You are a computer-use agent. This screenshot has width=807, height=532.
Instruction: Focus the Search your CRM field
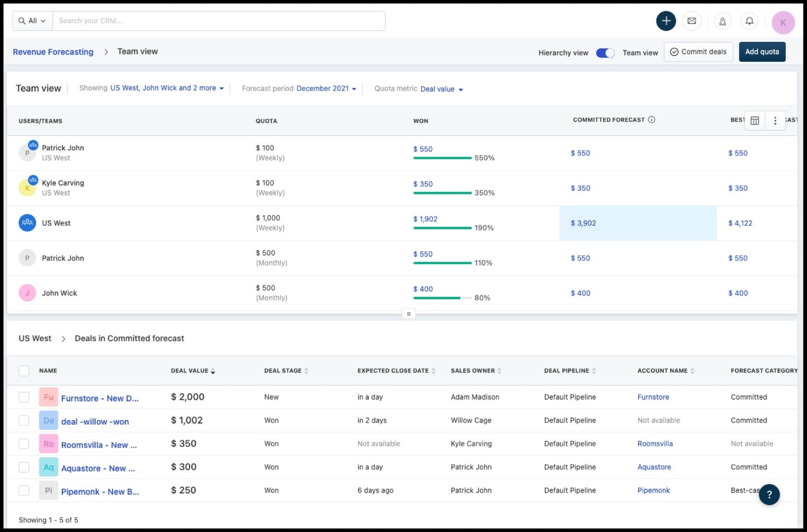coord(219,21)
